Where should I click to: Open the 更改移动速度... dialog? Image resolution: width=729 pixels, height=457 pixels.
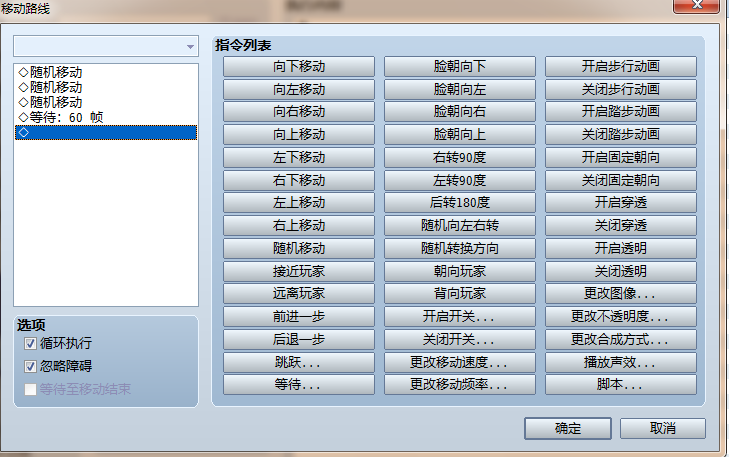pos(459,362)
